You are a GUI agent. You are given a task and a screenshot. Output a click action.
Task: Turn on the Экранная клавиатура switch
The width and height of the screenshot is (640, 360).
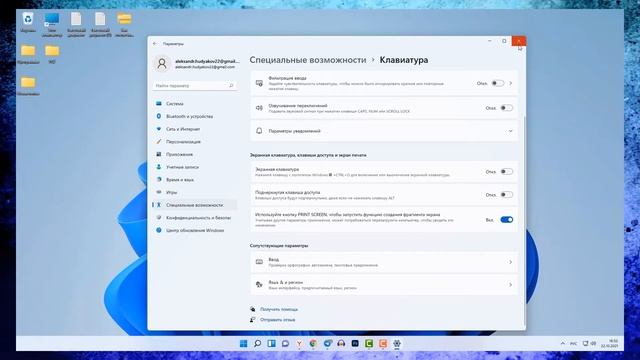[x=507, y=172]
